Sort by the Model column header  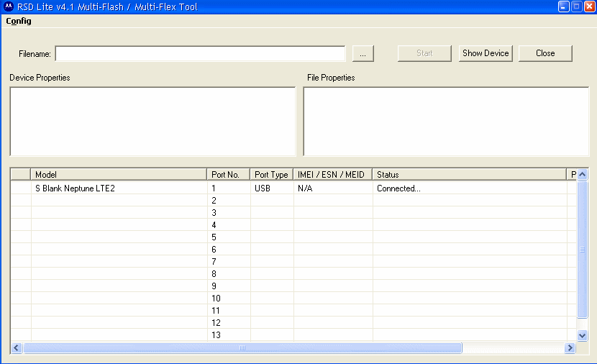(x=119, y=174)
